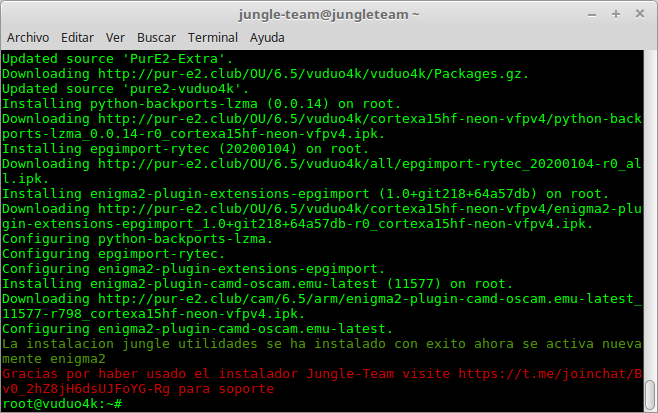Click the Ver menu
Image resolution: width=658 pixels, height=413 pixels.
click(x=115, y=37)
